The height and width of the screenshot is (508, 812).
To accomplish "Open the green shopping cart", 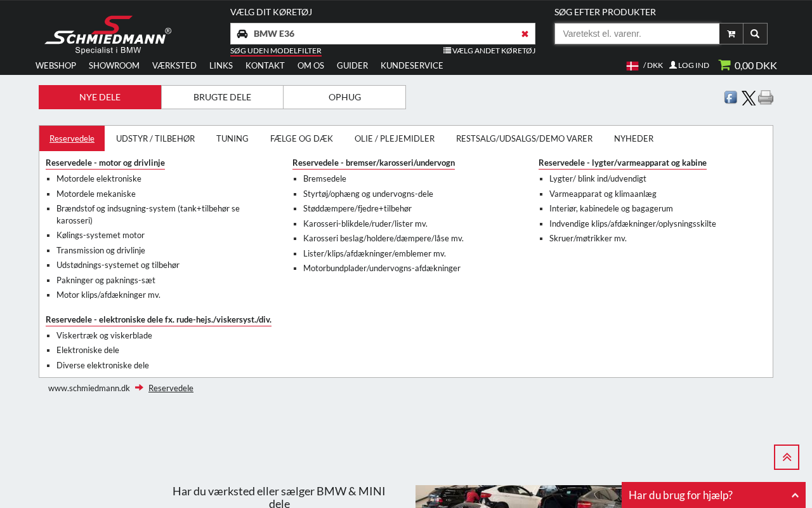I will tap(747, 65).
